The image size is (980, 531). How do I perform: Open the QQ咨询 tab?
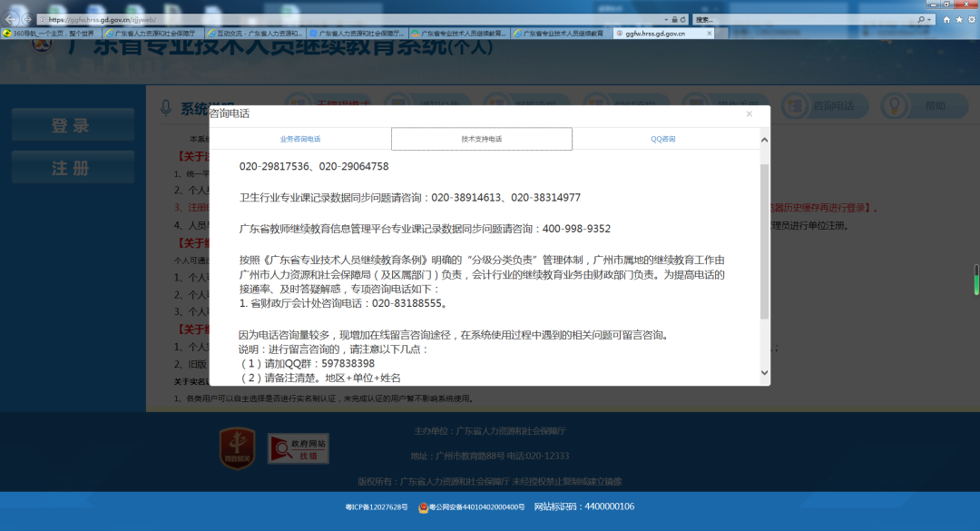pos(662,139)
